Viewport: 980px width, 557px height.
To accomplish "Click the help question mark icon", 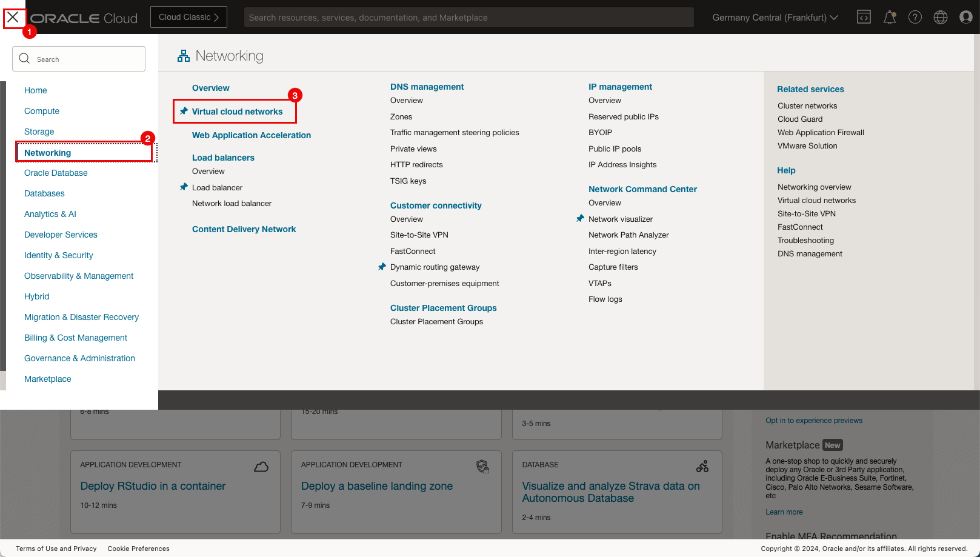I will 915,18.
